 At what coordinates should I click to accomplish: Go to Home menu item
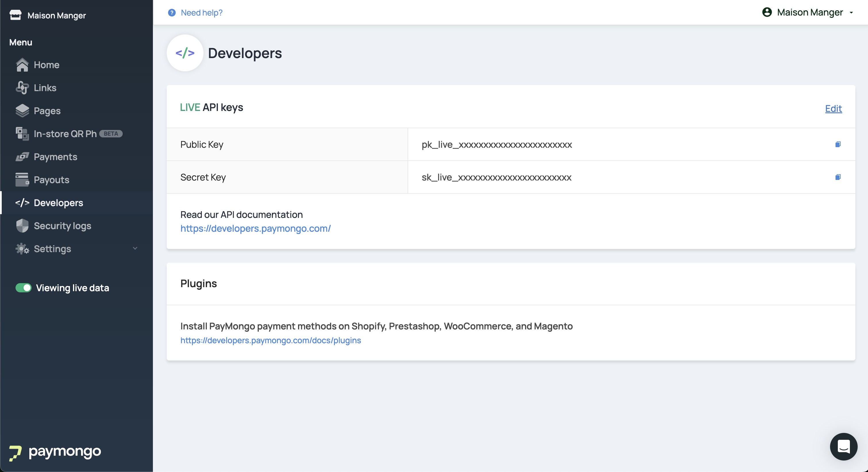[x=77, y=65]
